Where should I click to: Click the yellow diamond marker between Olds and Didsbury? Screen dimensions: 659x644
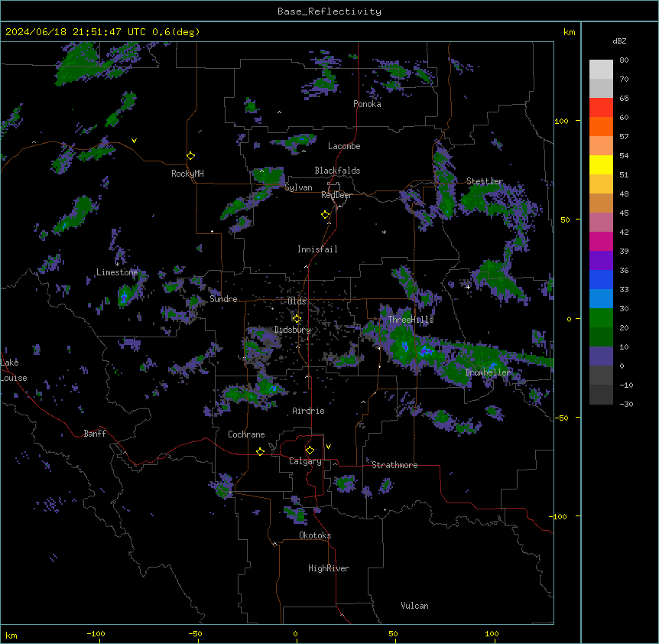tap(297, 319)
